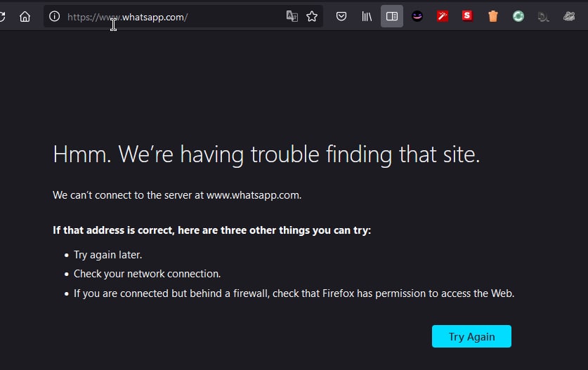
Task: Reload the current page
Action: (x=2, y=16)
